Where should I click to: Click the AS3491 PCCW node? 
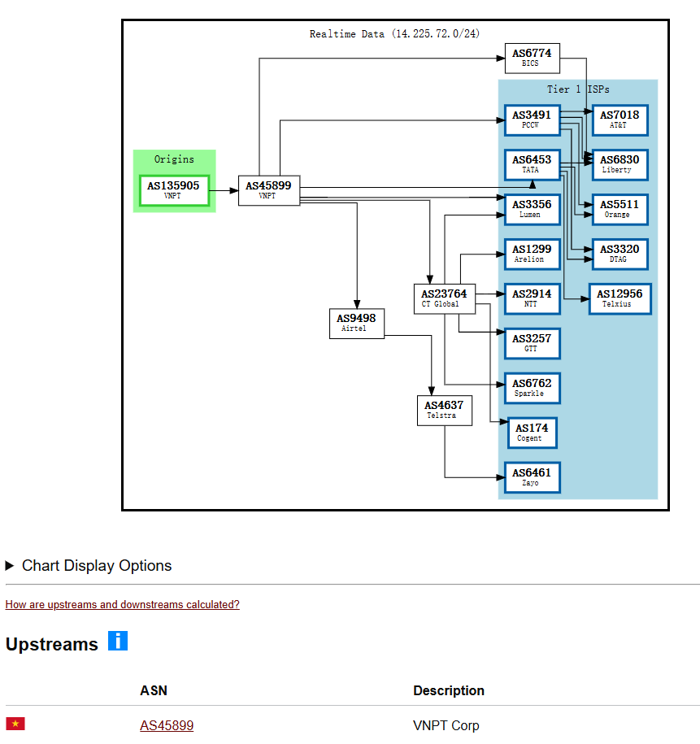tap(532, 120)
